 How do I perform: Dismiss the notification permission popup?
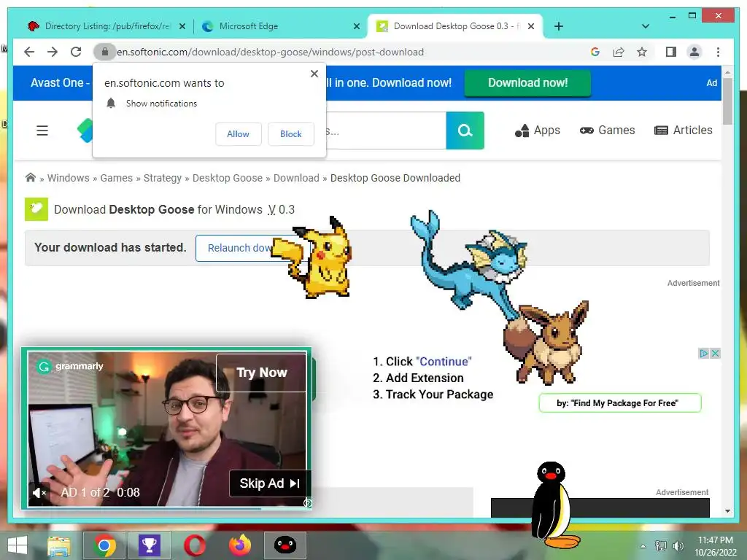(314, 74)
